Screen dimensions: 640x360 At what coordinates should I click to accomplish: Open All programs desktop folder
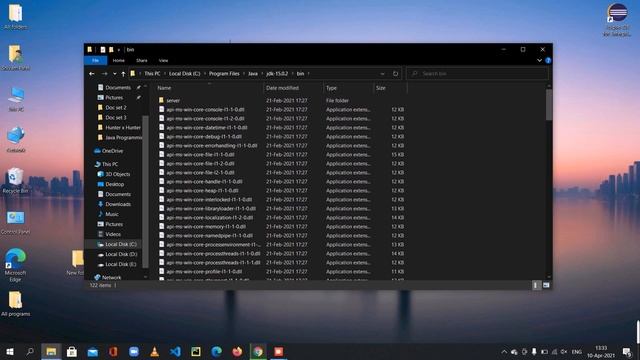[x=16, y=304]
